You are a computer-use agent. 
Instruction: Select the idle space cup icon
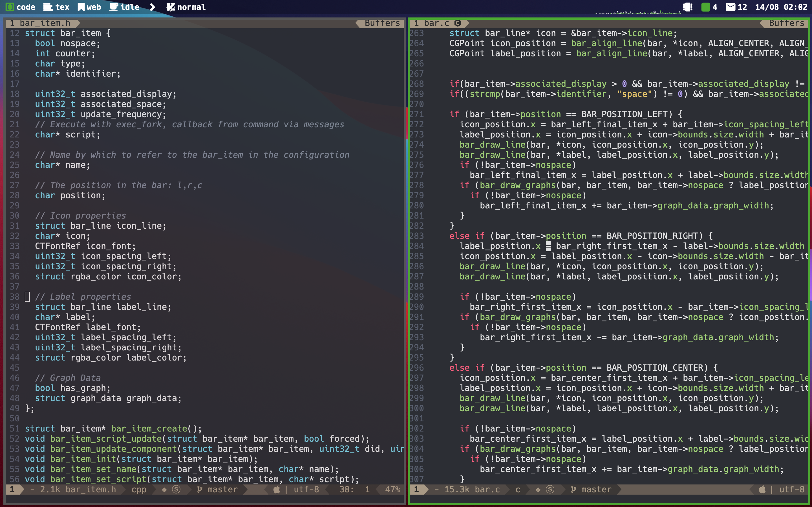pyautogui.click(x=114, y=7)
